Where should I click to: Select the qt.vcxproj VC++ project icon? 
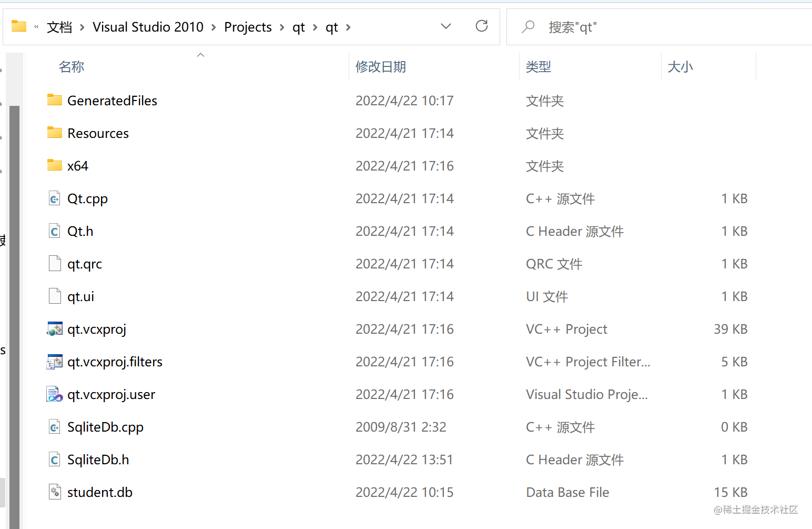(55, 328)
